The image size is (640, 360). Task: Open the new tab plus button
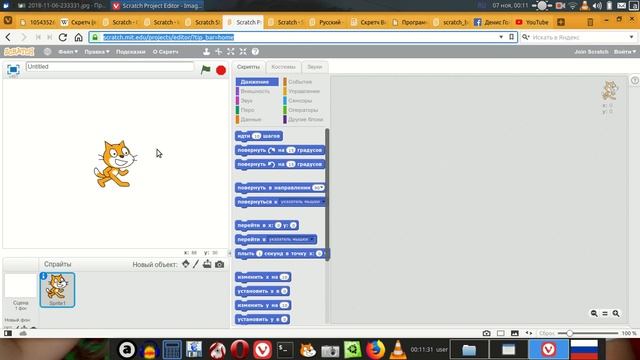coord(561,22)
